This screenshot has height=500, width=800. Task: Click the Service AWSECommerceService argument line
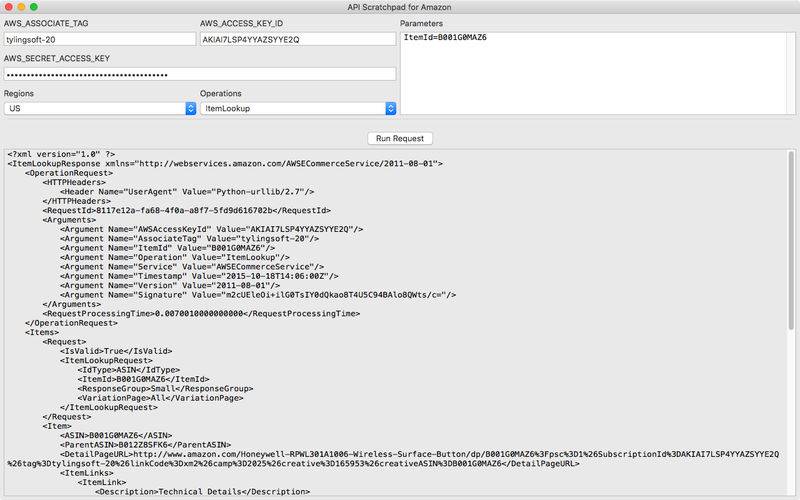point(192,267)
